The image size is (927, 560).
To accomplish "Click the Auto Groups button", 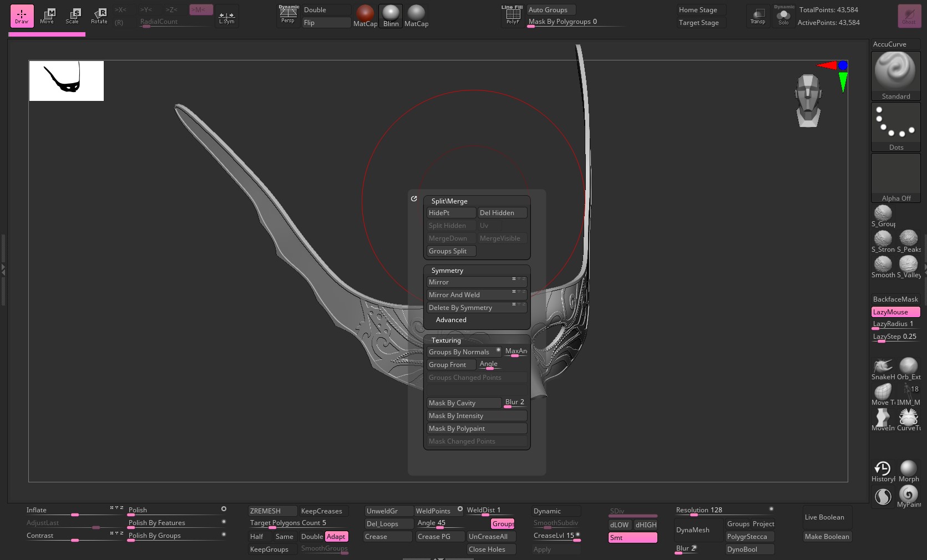I will point(551,10).
